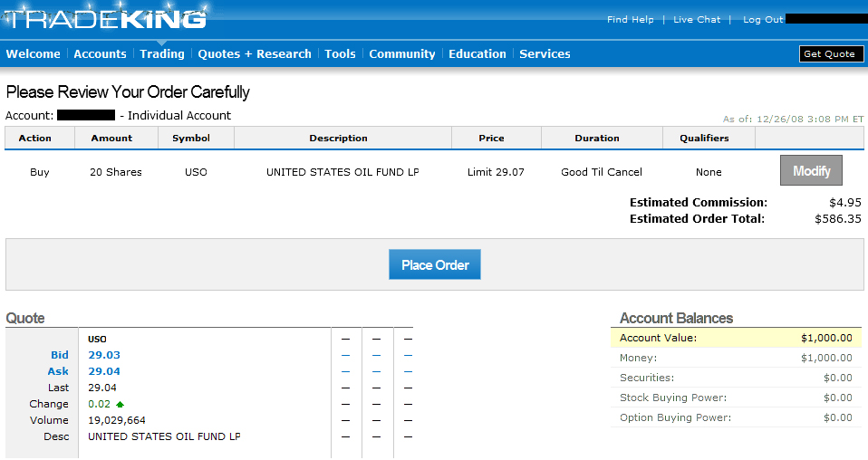Click the 19,029,664 volume value
The height and width of the screenshot is (460, 868).
tap(117, 420)
